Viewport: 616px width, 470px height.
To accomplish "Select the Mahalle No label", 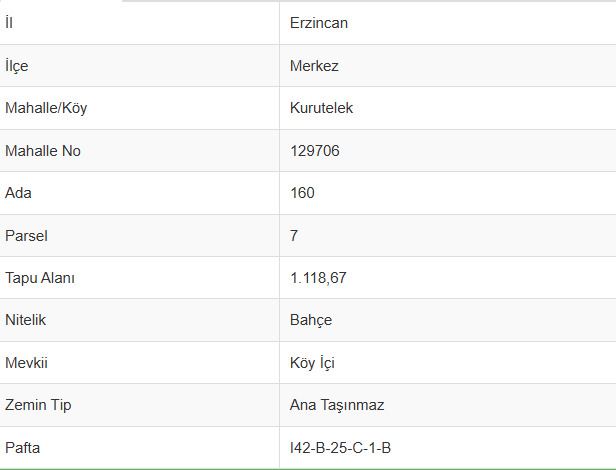I will click(x=43, y=151).
